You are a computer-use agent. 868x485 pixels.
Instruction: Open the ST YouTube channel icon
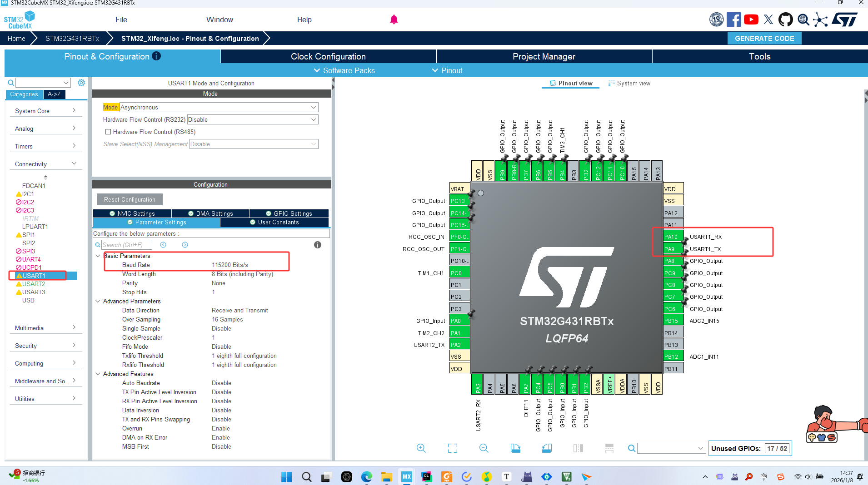point(751,20)
